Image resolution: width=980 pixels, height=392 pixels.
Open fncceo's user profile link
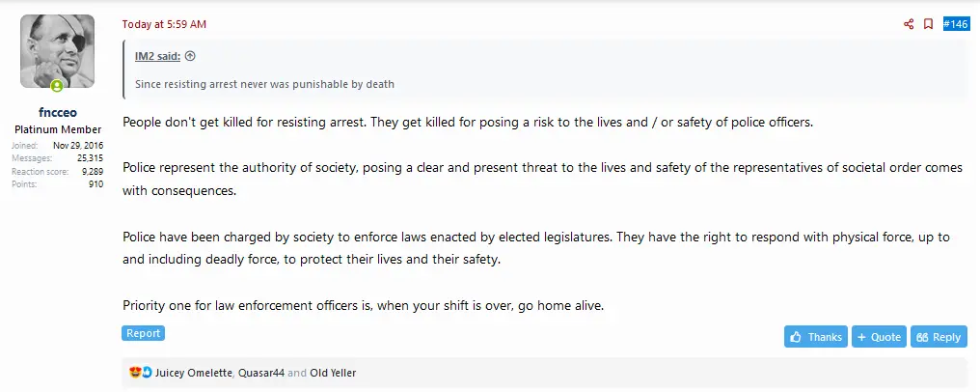57,112
